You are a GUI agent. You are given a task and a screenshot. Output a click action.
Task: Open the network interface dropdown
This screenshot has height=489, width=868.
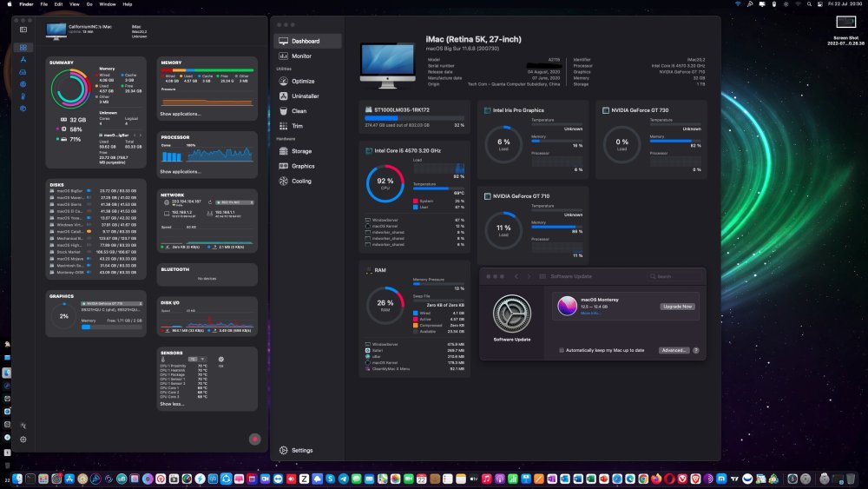pos(234,202)
